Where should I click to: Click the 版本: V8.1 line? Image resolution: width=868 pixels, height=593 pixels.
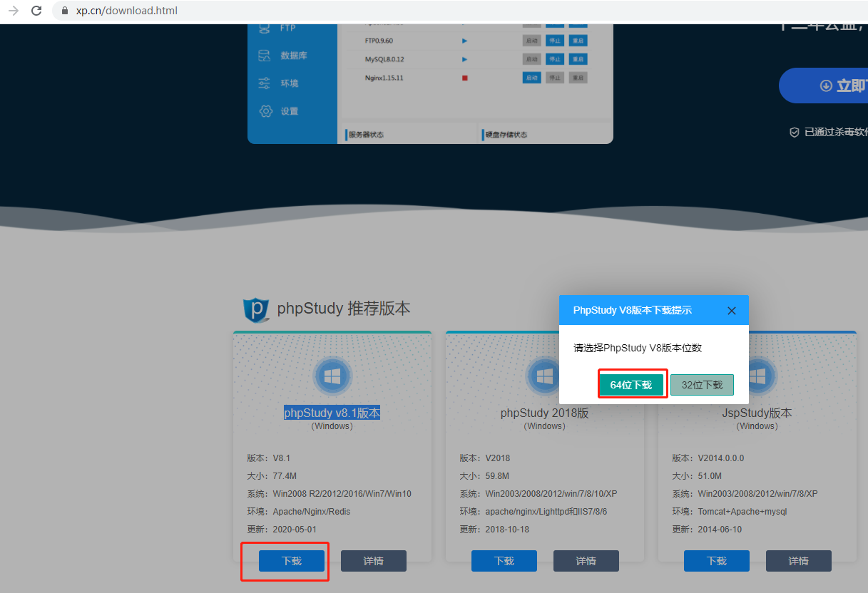[268, 458]
